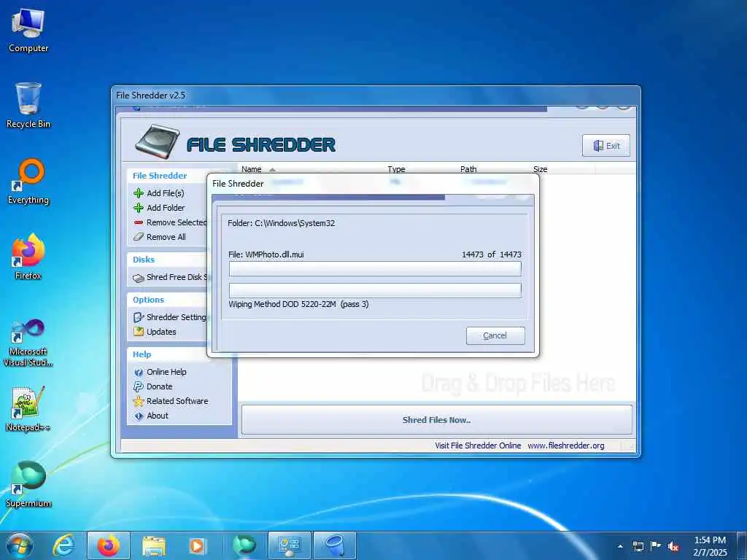
Task: Click the taskbar clock showing 1:54 PM
Action: point(710,545)
